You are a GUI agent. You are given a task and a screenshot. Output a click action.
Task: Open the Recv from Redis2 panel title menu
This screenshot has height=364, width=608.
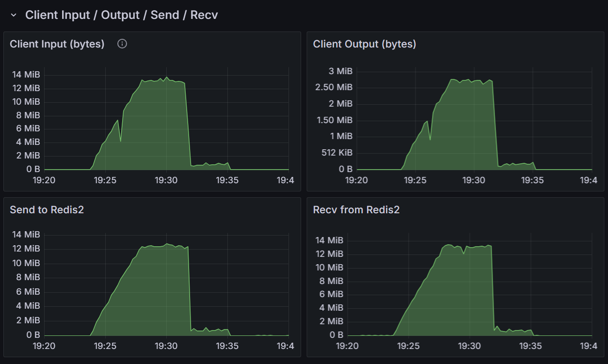pyautogui.click(x=356, y=210)
